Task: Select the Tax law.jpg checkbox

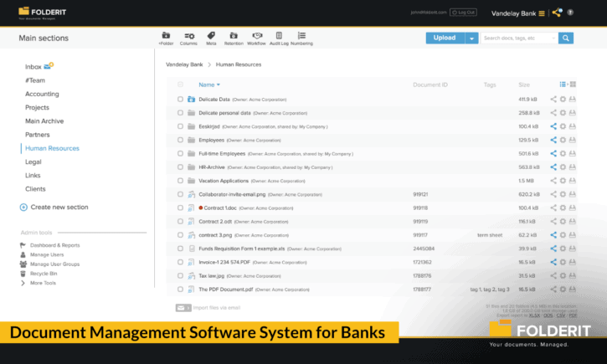Action: point(180,276)
